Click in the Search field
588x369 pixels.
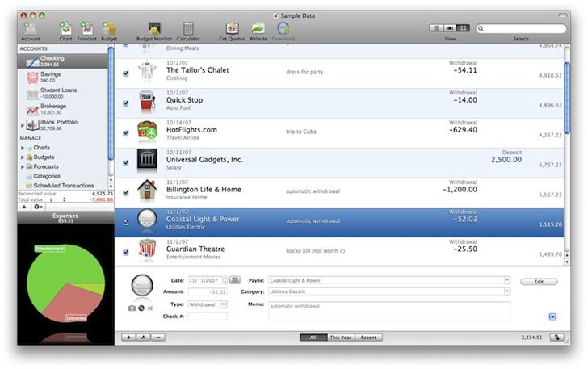(x=521, y=28)
